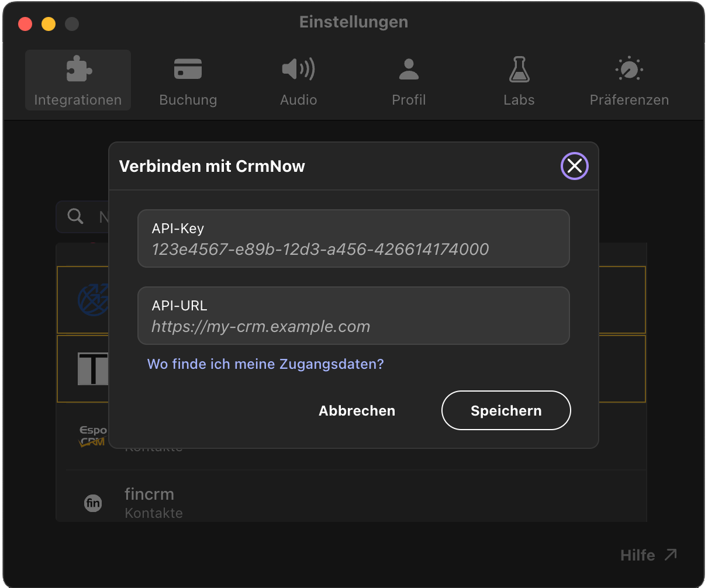Focus the API-URL input field
Viewport: 708px width, 588px height.
pos(354,316)
